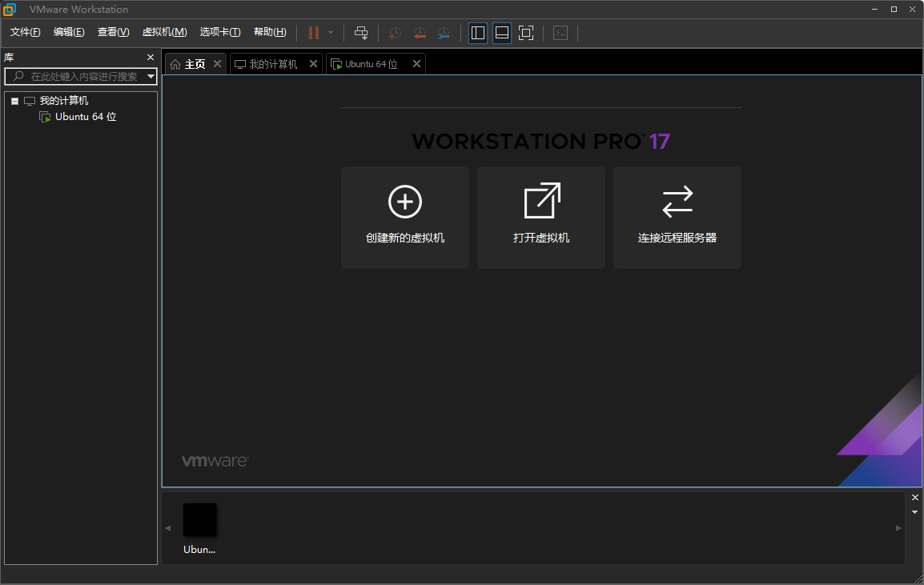The width and height of the screenshot is (924, 585).
Task: Open the power options dropdown arrow beside the pause icon
Action: click(331, 33)
